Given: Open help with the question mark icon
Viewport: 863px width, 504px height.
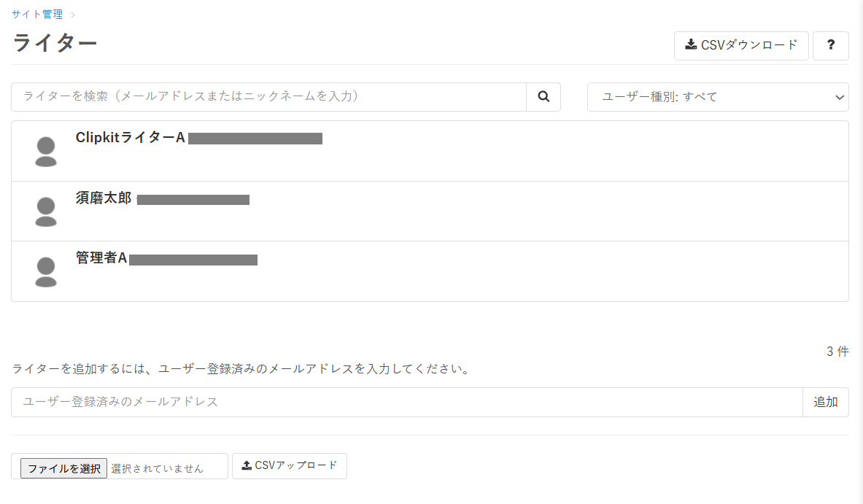Looking at the screenshot, I should click(830, 45).
